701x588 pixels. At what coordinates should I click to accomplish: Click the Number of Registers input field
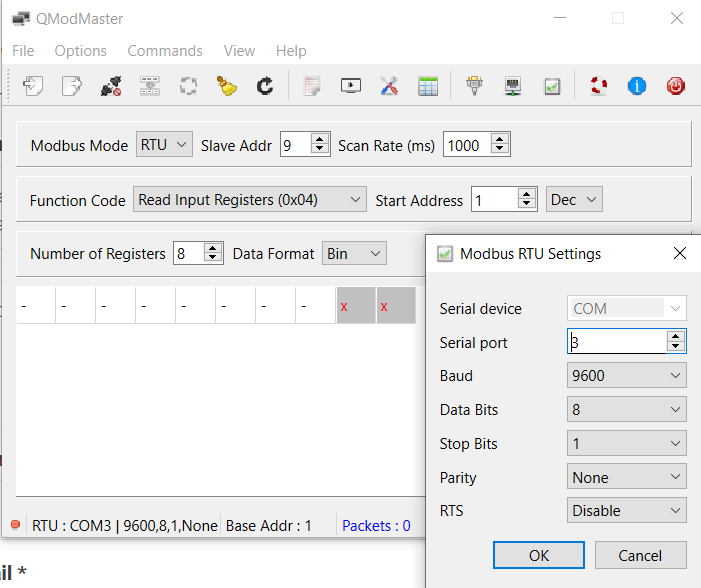(189, 254)
